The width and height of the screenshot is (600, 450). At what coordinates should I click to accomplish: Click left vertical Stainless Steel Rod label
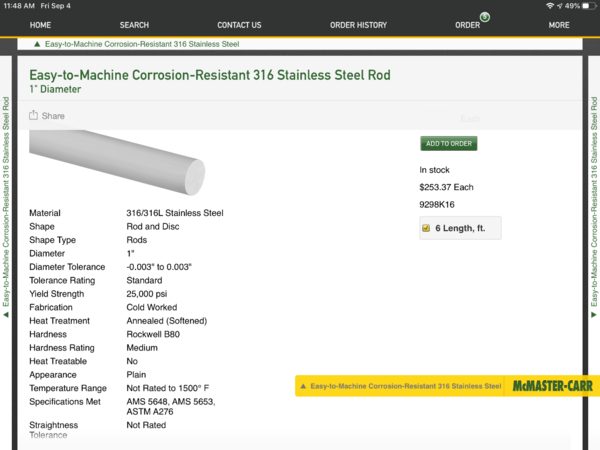point(6,202)
